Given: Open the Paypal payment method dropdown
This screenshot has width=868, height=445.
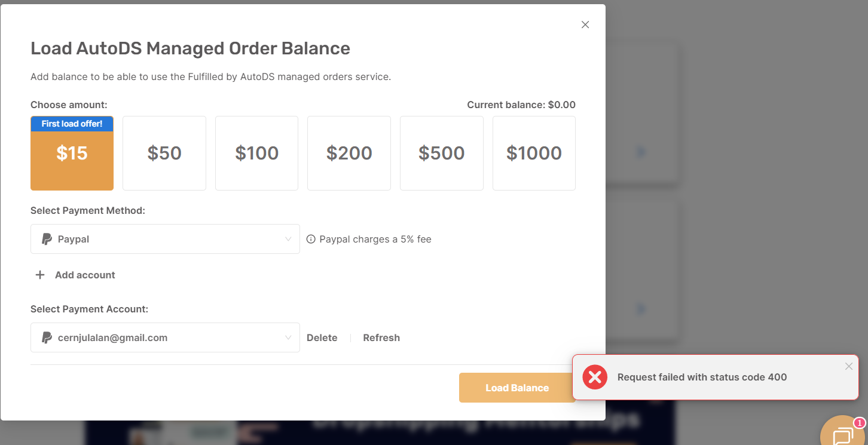Looking at the screenshot, I should (165, 239).
